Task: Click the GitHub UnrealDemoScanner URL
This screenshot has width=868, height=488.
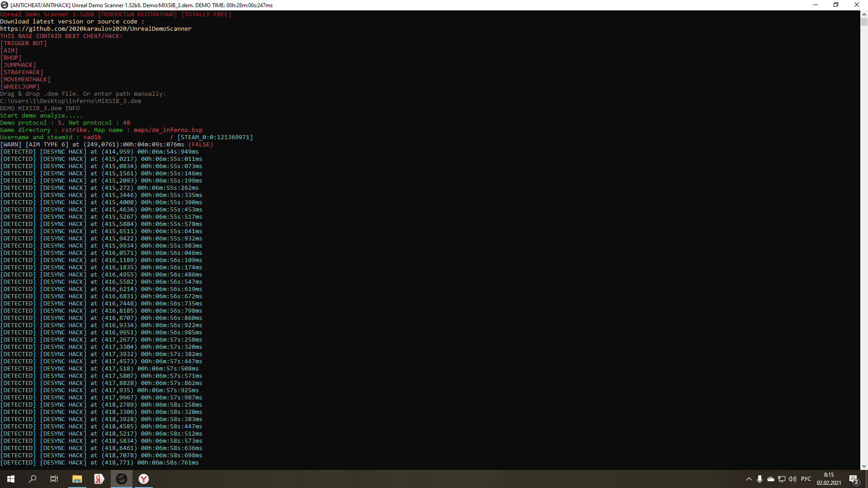Action: 96,28
